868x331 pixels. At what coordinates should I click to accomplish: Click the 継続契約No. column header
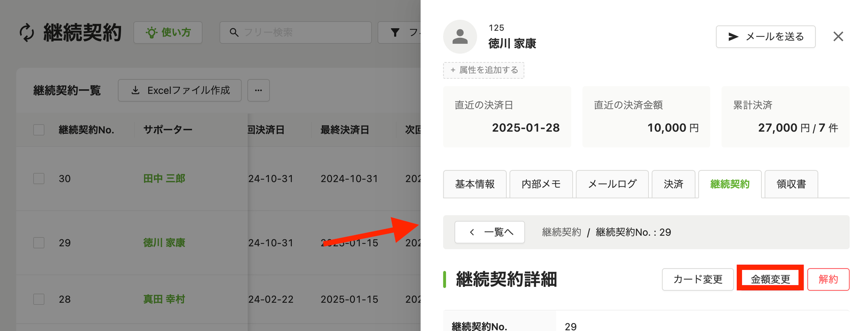[86, 130]
